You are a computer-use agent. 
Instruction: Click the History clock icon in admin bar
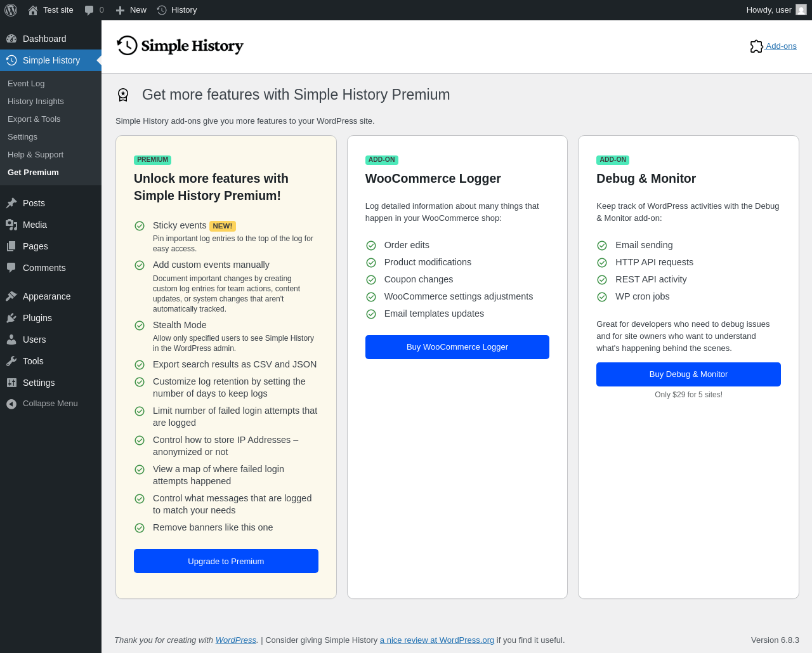click(x=162, y=10)
